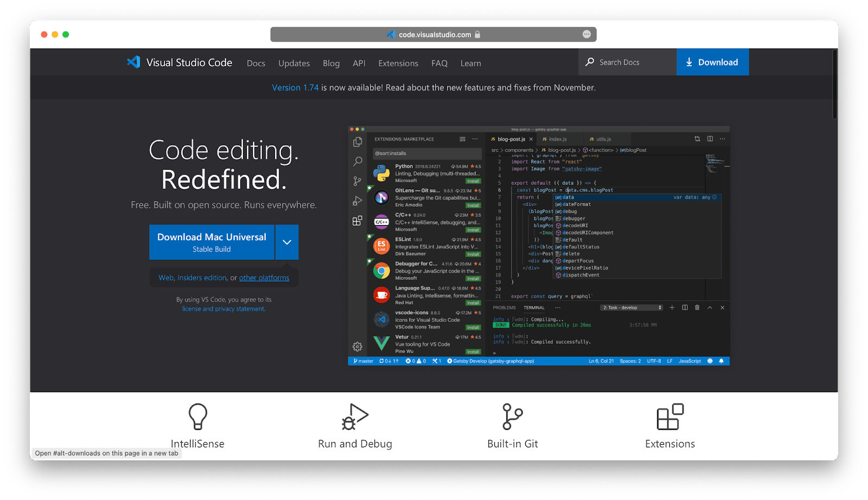The width and height of the screenshot is (868, 500).
Task: Select the Explorer icon in the activity bar
Action: tap(357, 140)
